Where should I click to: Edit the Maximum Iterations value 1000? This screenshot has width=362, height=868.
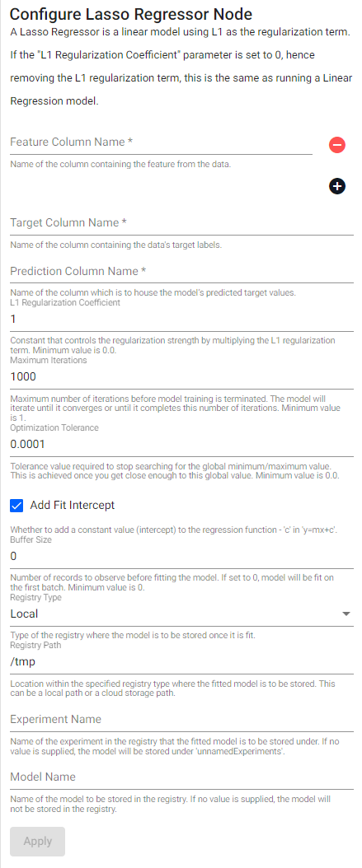(182, 377)
